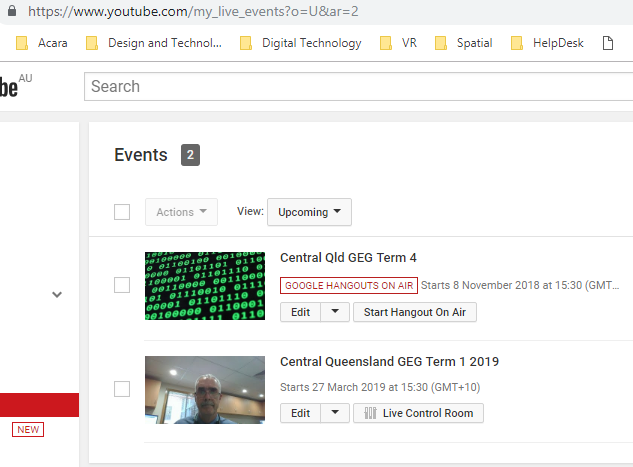
Task: Click Start Hangout On Air button
Action: pos(415,312)
